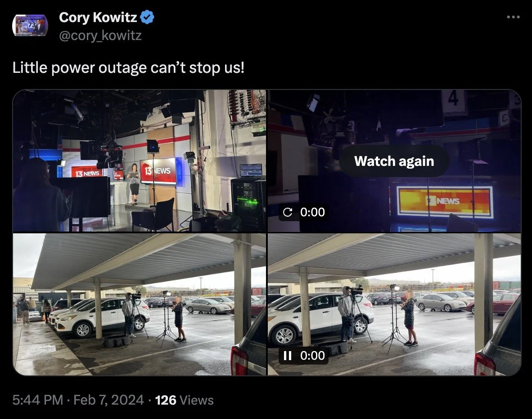Click the Feb 7, 2024 date
This screenshot has height=419, width=532.
108,400
